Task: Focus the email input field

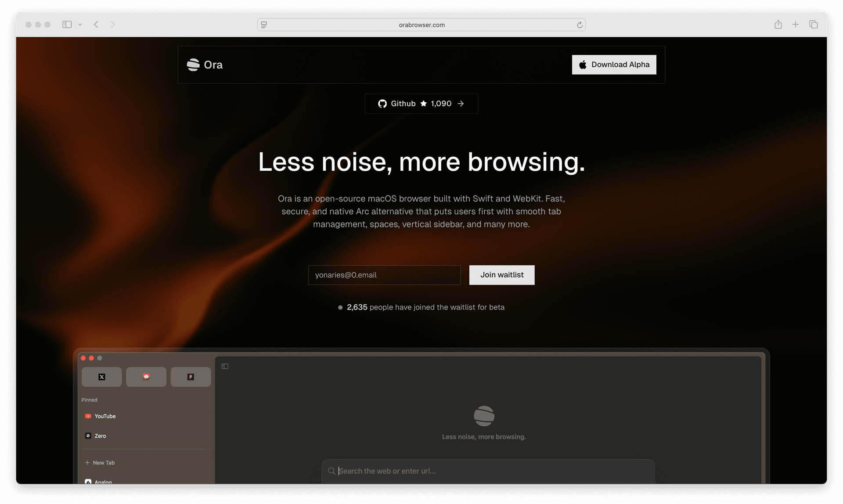Action: click(384, 275)
